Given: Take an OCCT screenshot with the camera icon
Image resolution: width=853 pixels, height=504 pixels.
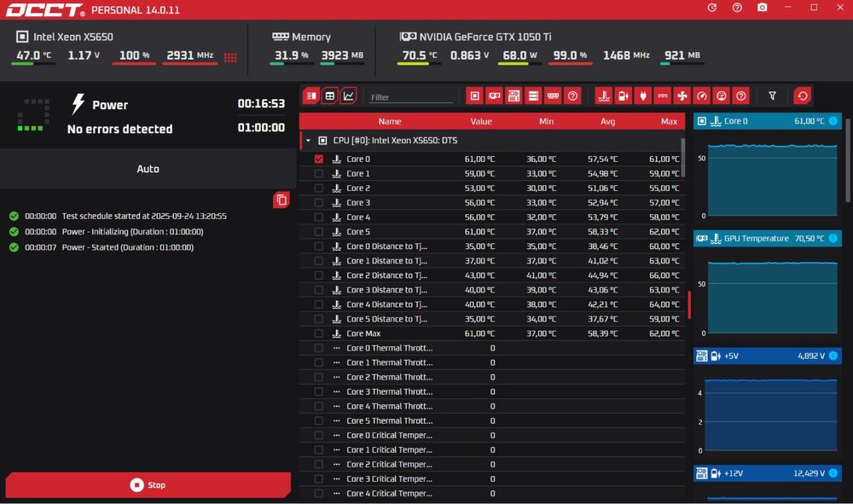Looking at the screenshot, I should pyautogui.click(x=762, y=8).
